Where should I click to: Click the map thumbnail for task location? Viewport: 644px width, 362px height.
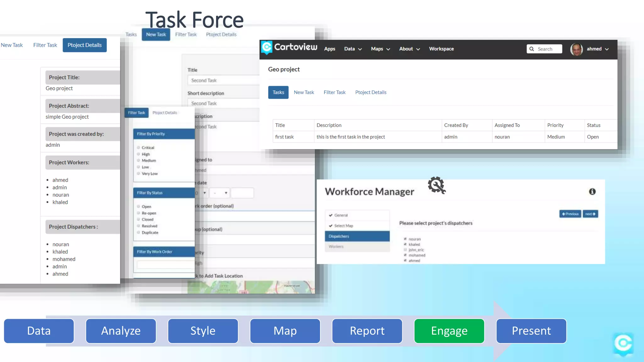click(x=251, y=287)
